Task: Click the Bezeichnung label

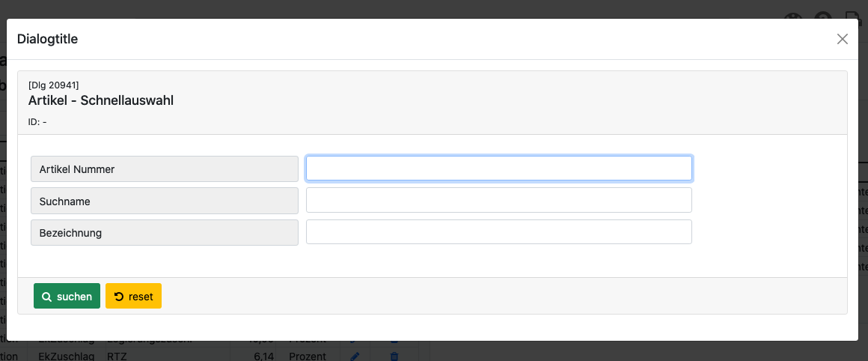Action: click(164, 233)
